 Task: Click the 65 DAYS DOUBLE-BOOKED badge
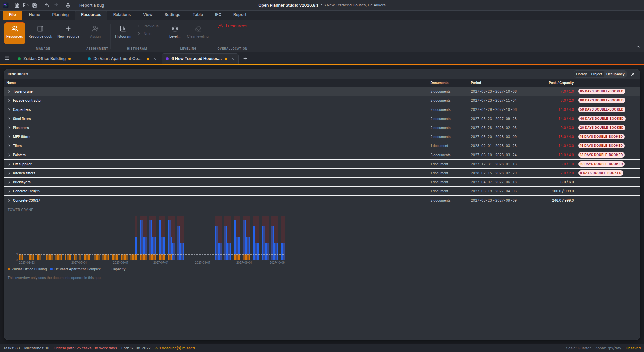pyautogui.click(x=601, y=91)
